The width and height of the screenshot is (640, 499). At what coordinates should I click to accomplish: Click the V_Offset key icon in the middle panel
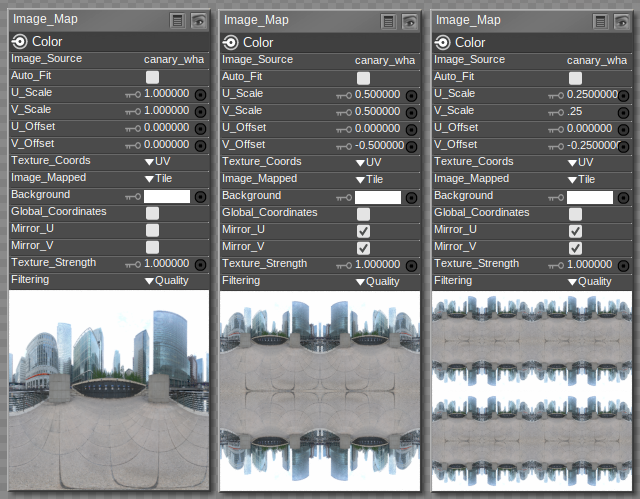[344, 146]
